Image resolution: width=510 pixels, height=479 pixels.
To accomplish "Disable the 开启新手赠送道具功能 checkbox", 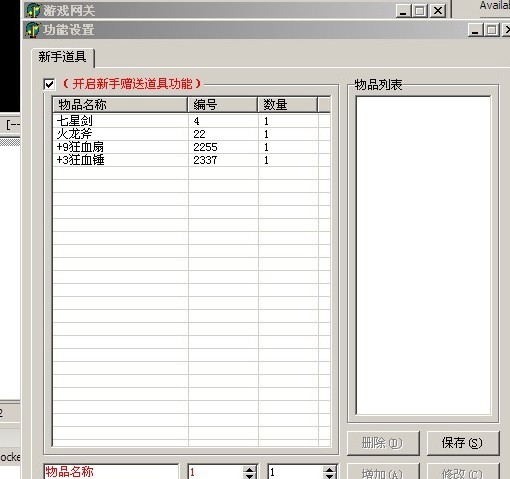I will [x=49, y=84].
